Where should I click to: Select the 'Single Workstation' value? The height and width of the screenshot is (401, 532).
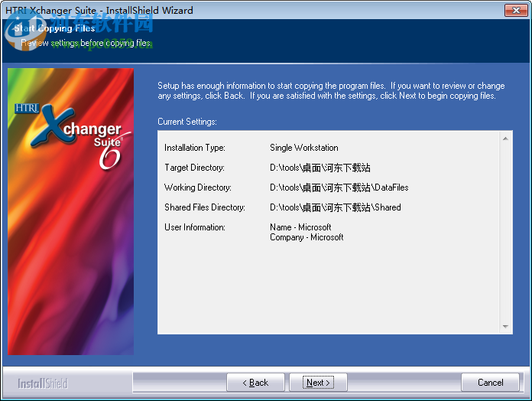[304, 148]
